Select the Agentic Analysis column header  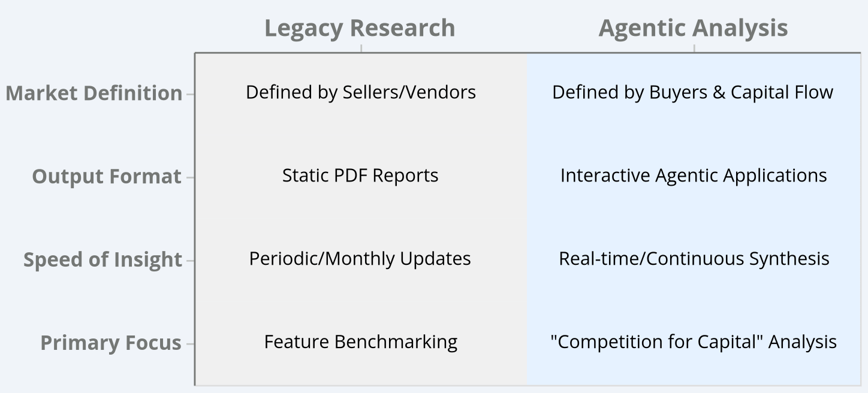pyautogui.click(x=694, y=28)
